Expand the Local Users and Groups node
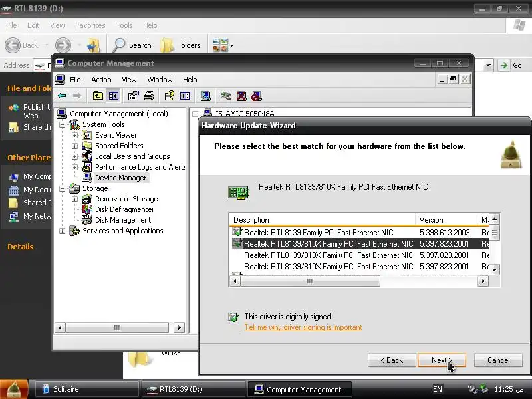This screenshot has width=532, height=399. click(74, 156)
